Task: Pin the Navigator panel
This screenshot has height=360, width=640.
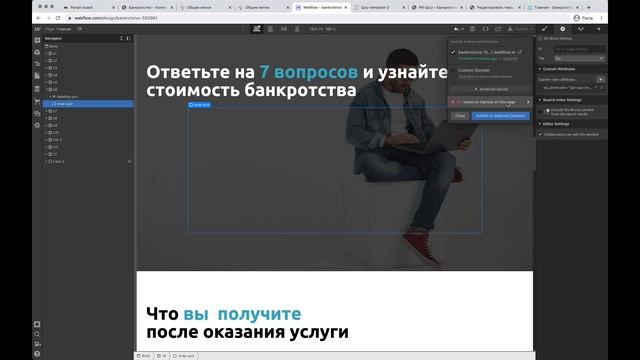Action: pos(128,38)
